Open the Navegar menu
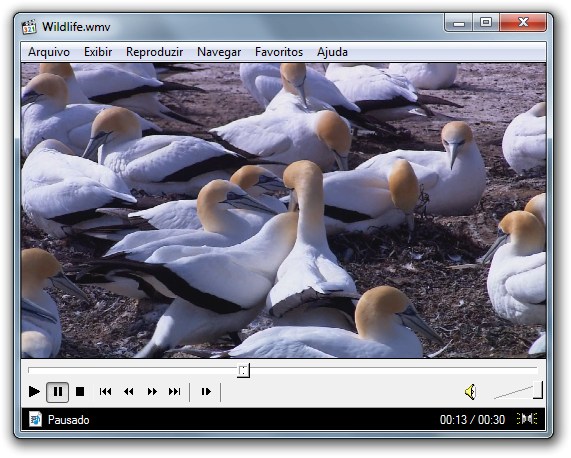The image size is (571, 458). click(219, 52)
